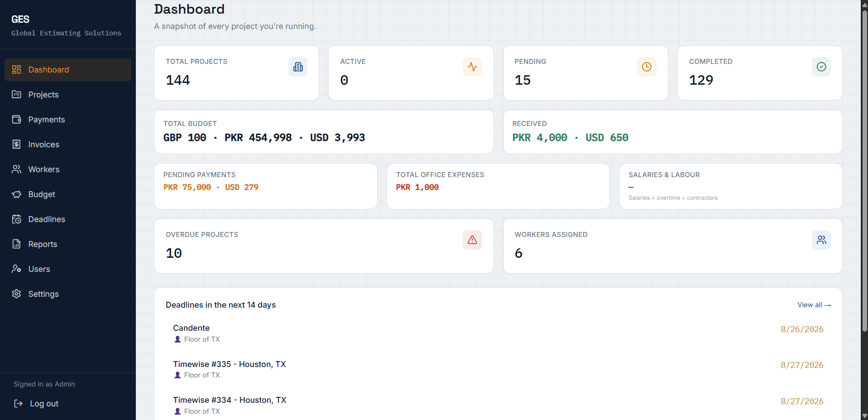
Task: Select Budget in the sidebar
Action: pyautogui.click(x=68, y=194)
